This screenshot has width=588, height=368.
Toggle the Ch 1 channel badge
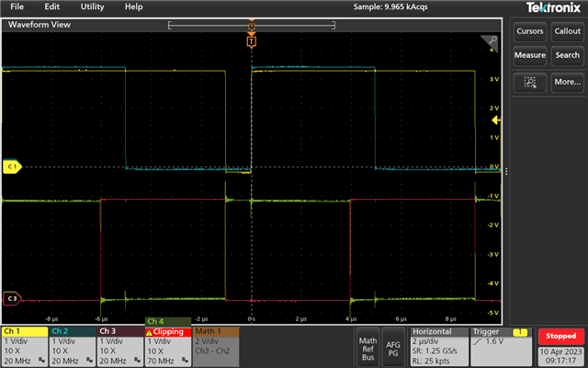(x=24, y=345)
